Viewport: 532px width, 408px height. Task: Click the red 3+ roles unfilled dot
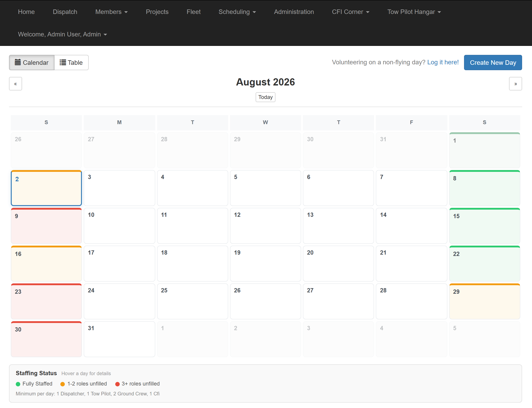(117, 384)
